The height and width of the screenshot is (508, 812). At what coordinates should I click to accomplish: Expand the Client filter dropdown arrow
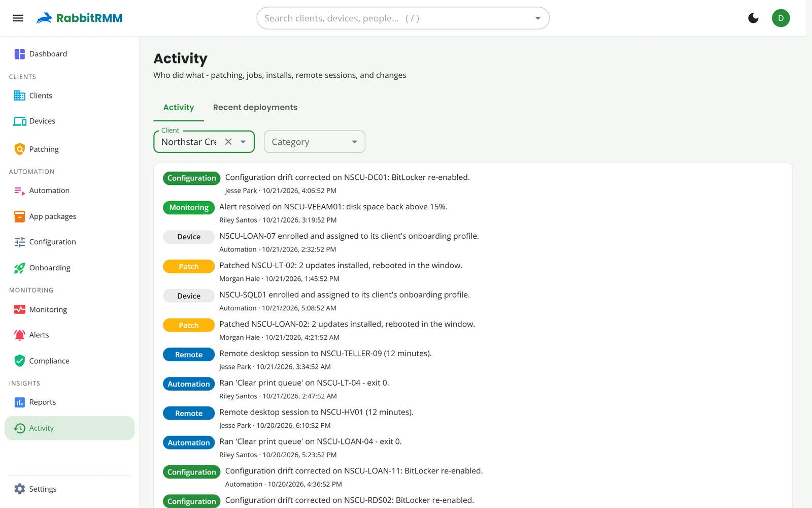243,142
